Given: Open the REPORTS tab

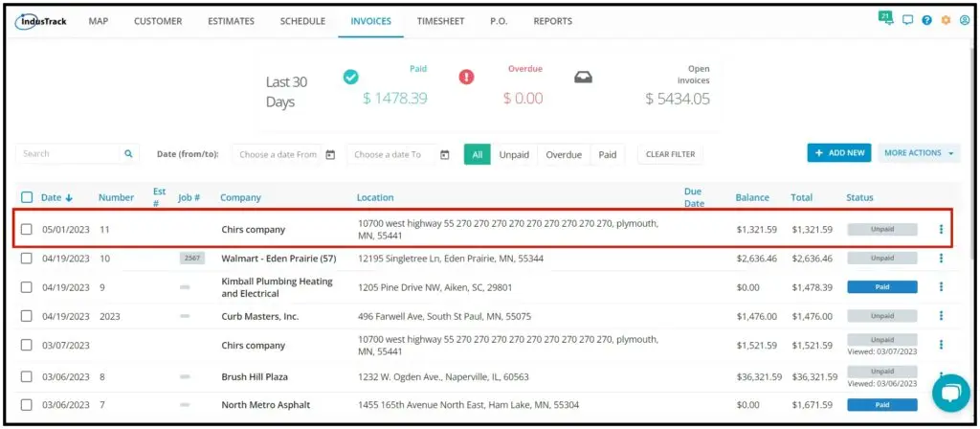Looking at the screenshot, I should point(552,21).
